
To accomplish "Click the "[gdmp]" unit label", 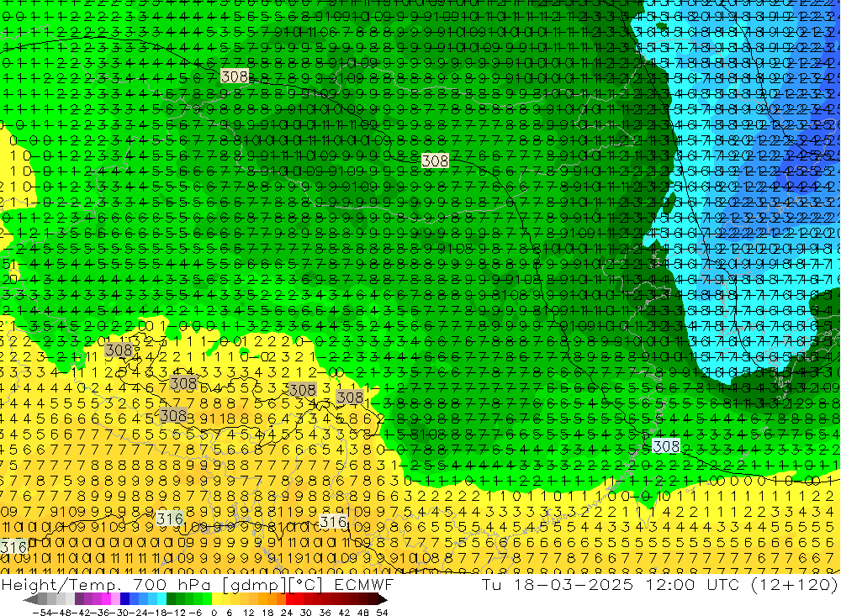I will (254, 585).
